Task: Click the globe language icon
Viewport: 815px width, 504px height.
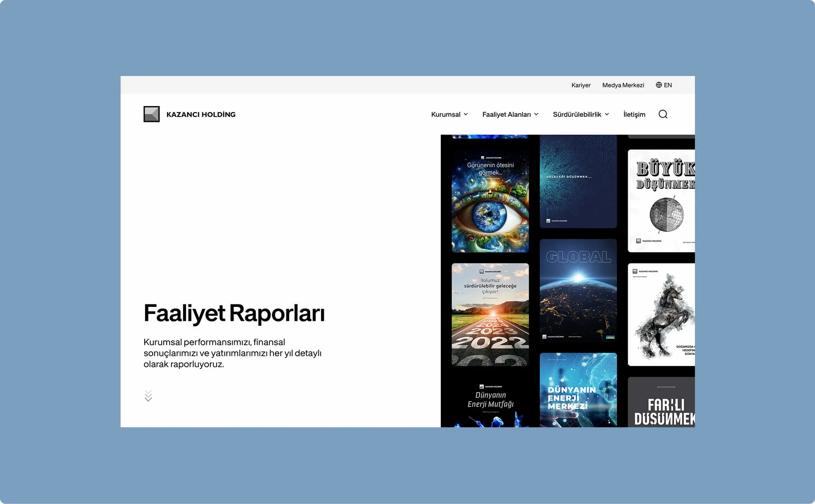Action: click(659, 85)
